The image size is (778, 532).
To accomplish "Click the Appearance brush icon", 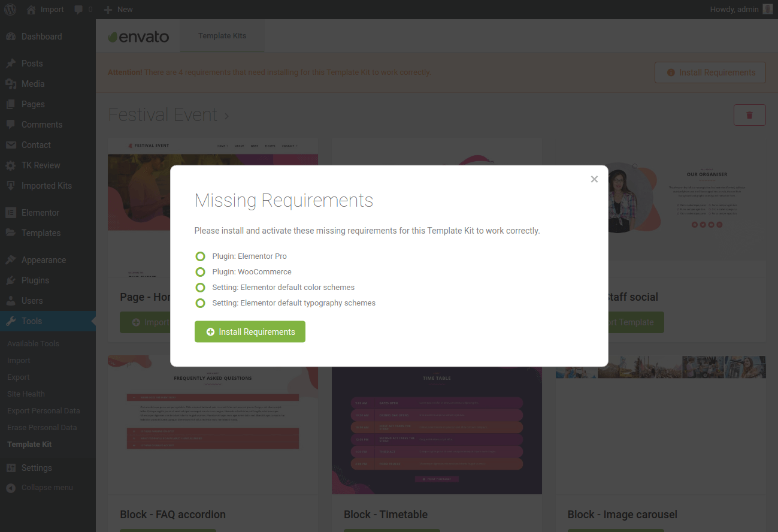I will click(x=11, y=260).
